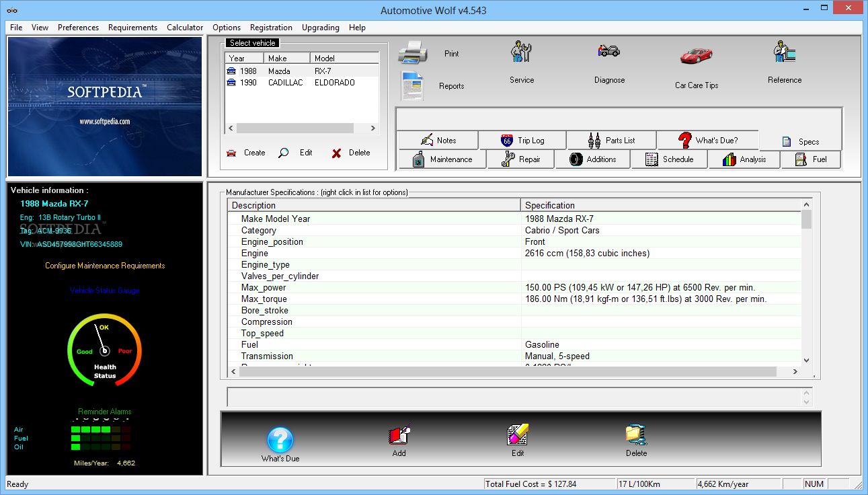
Task: Click the Edit vehicle magnifier icon
Action: point(284,153)
